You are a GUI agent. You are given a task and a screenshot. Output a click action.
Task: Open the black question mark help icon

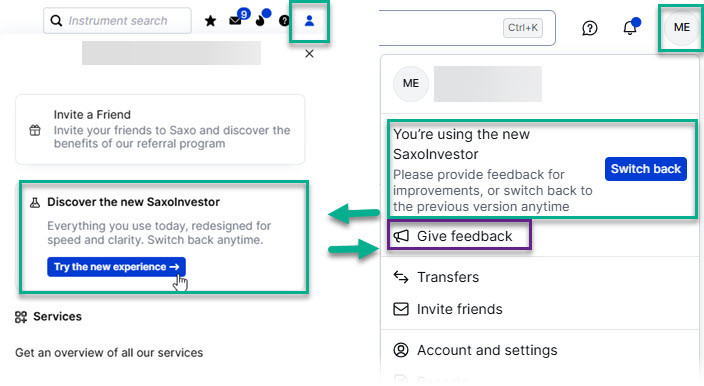[x=284, y=21]
